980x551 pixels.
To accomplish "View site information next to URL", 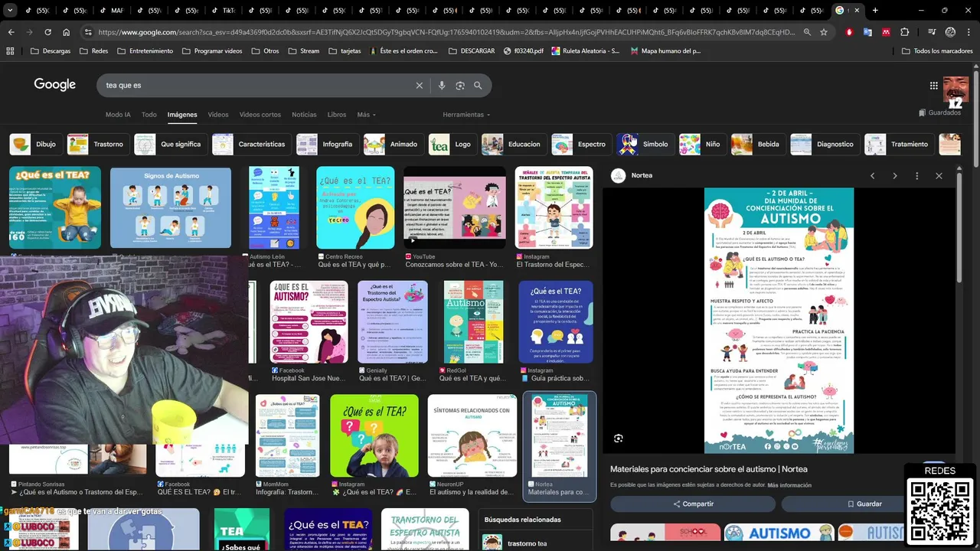I will (x=88, y=32).
